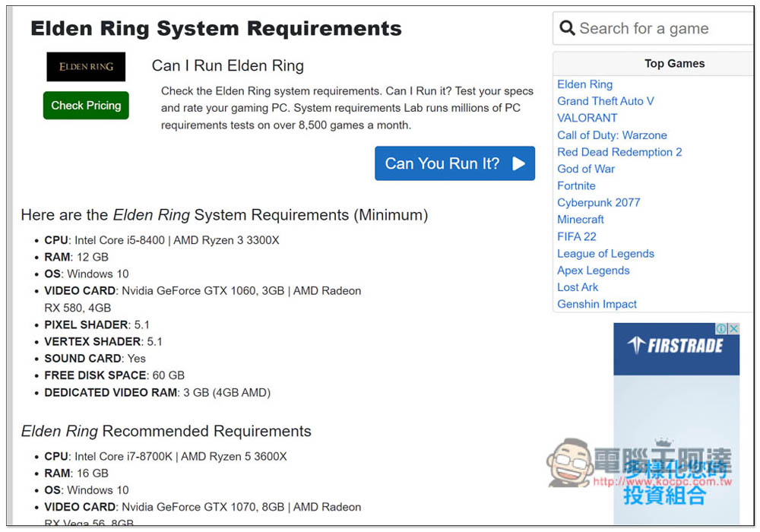The height and width of the screenshot is (532, 760).
Task: Open the Elden Ring top games link
Action: [x=584, y=84]
